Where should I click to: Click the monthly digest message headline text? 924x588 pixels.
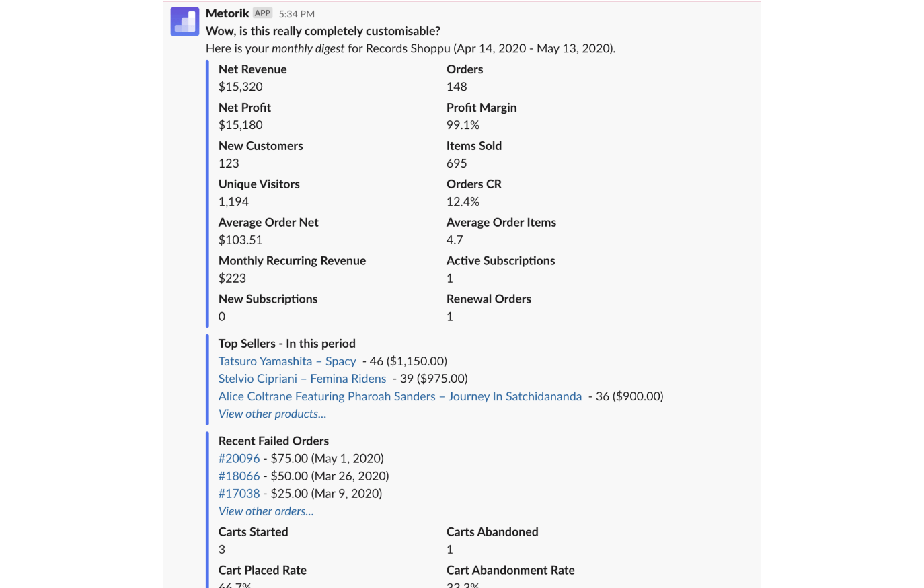pos(323,31)
